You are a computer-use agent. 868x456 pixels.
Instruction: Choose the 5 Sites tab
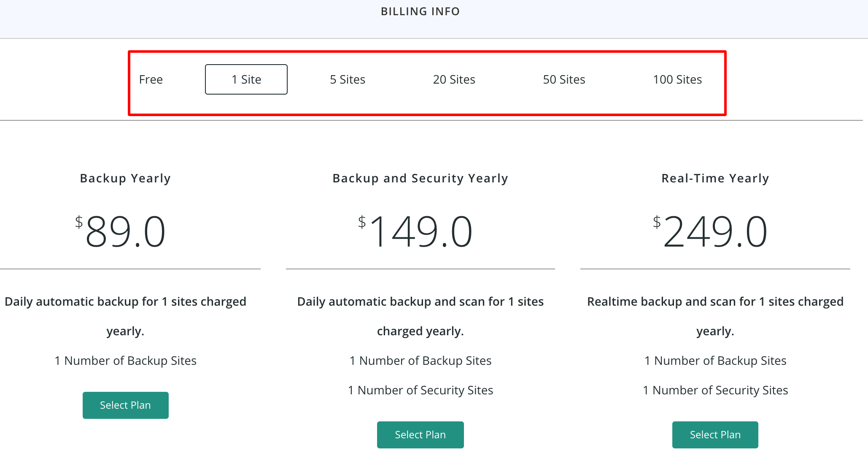[348, 79]
